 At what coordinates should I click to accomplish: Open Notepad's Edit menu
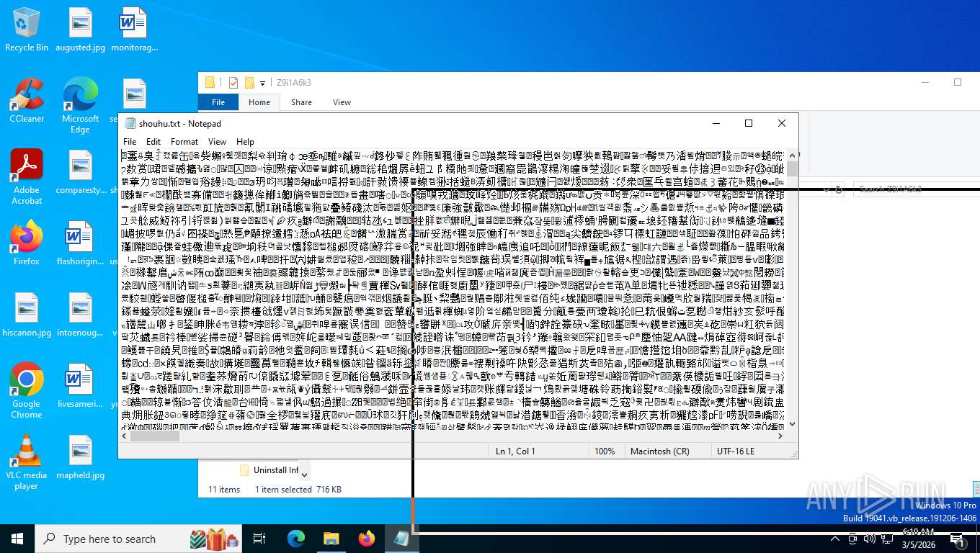click(x=153, y=142)
